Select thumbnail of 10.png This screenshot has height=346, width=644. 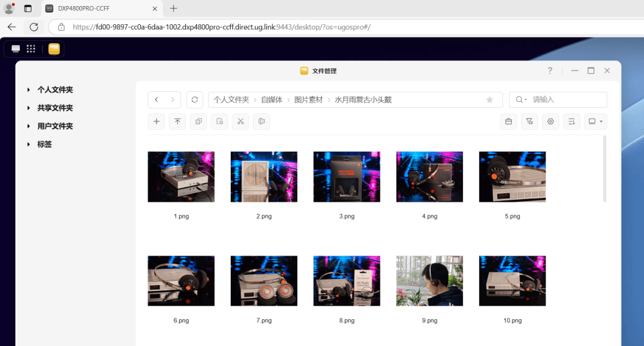[512, 281]
